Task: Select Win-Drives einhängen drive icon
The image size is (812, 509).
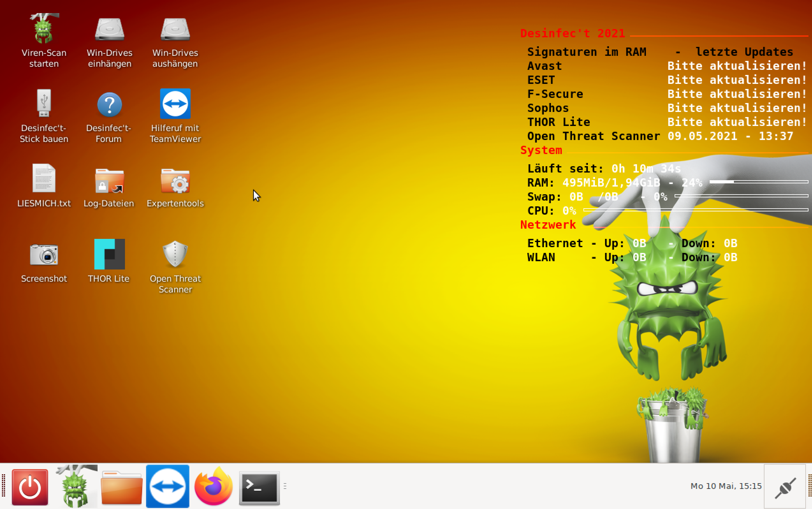Action: point(109,29)
